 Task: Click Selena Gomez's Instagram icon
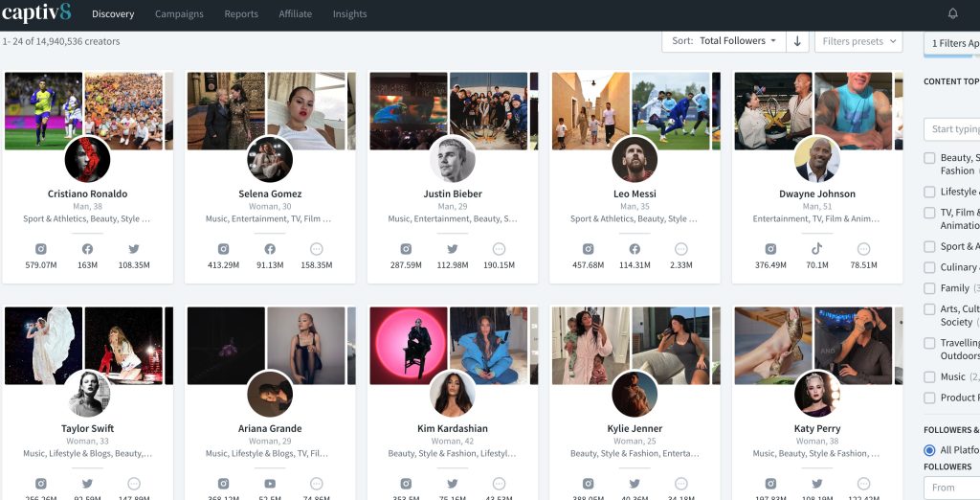223,249
